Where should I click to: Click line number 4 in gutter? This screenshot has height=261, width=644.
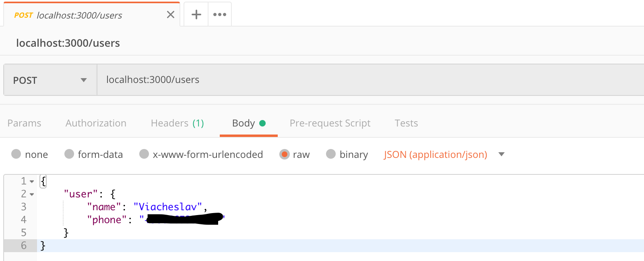pos(24,220)
